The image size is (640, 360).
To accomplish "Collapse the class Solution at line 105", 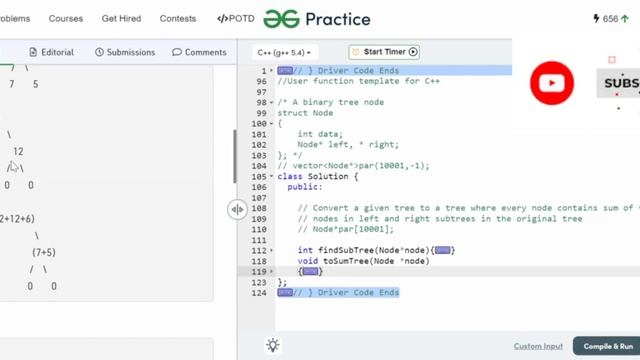I will coord(271,176).
